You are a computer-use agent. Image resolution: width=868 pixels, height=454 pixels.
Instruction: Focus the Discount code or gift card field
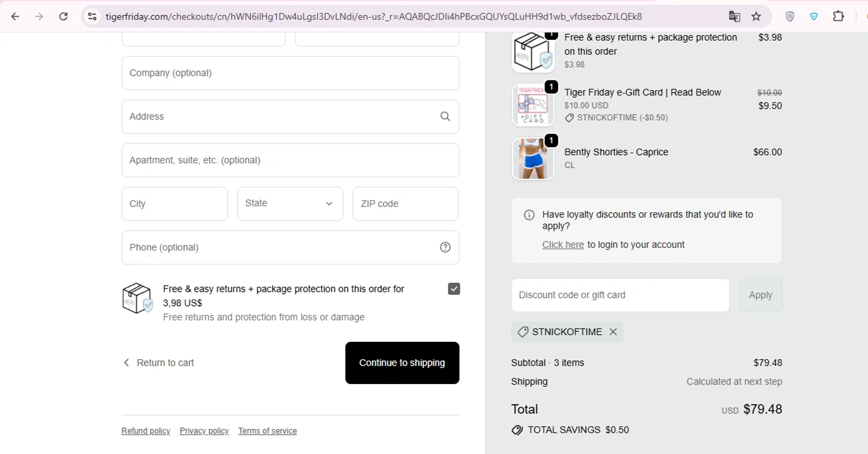point(620,295)
